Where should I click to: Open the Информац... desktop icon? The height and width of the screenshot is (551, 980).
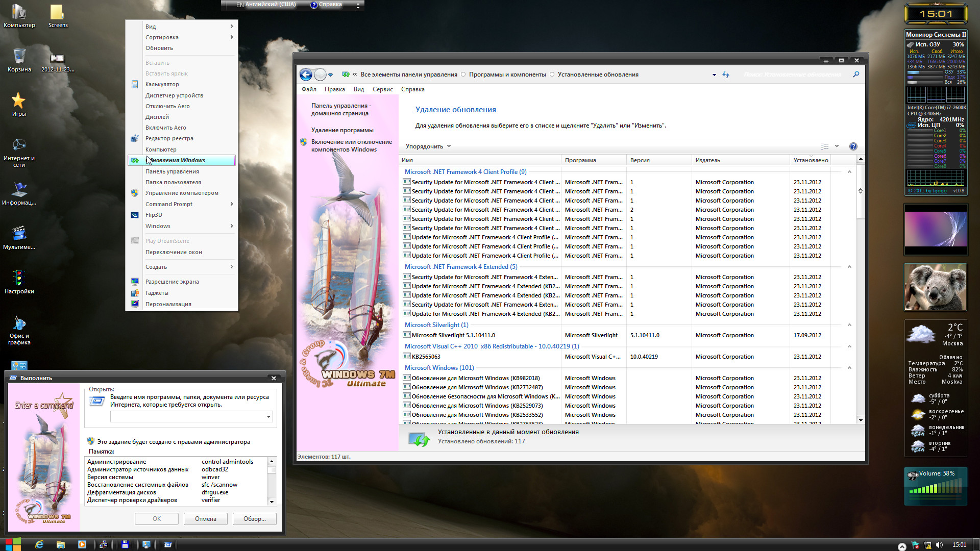tap(19, 193)
